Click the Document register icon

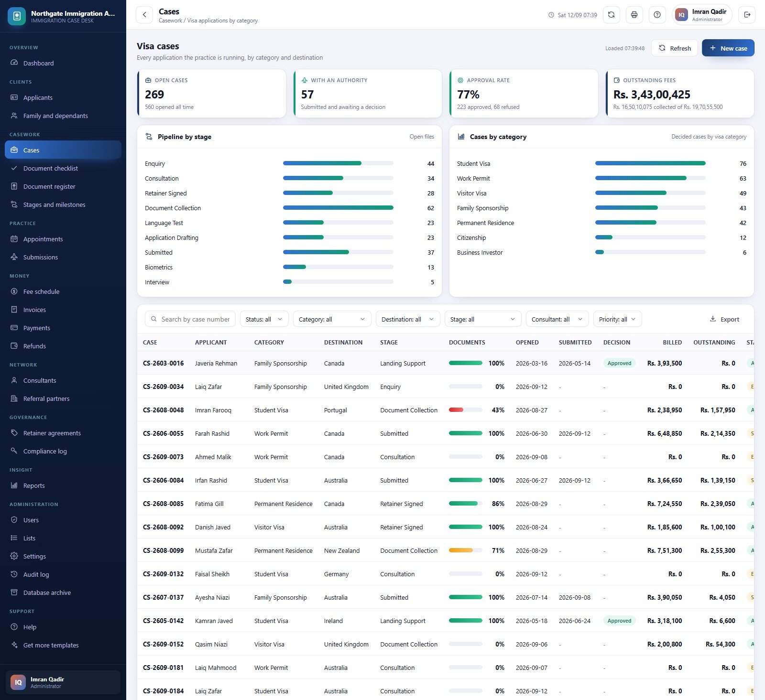click(x=14, y=186)
